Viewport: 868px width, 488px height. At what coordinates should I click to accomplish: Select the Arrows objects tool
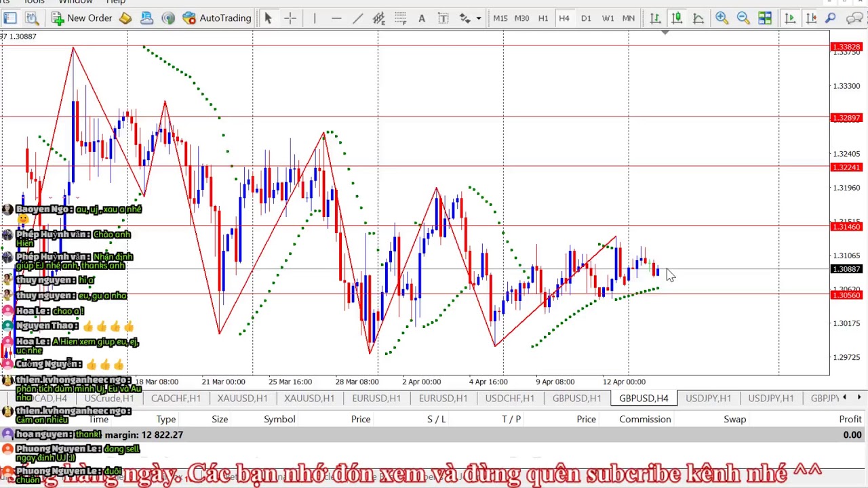coord(465,18)
